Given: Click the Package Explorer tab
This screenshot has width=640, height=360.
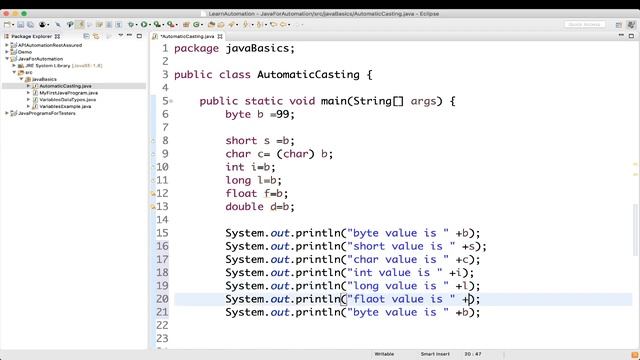Looking at the screenshot, I should coord(31,36).
